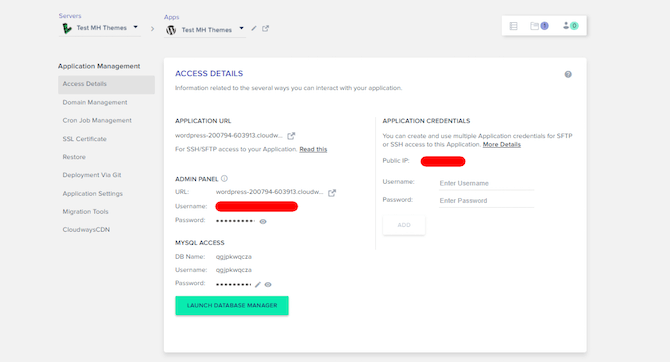Select the MySQL Username value qgjpkwqcza

pos(234,270)
